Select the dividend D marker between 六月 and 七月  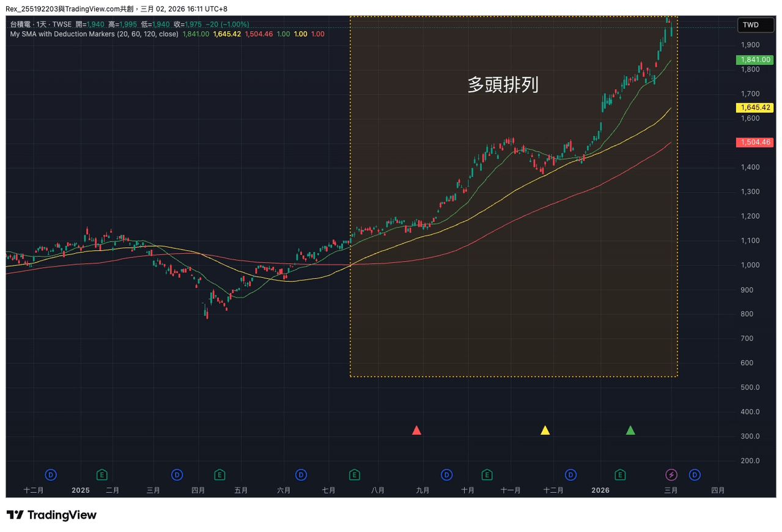301,475
